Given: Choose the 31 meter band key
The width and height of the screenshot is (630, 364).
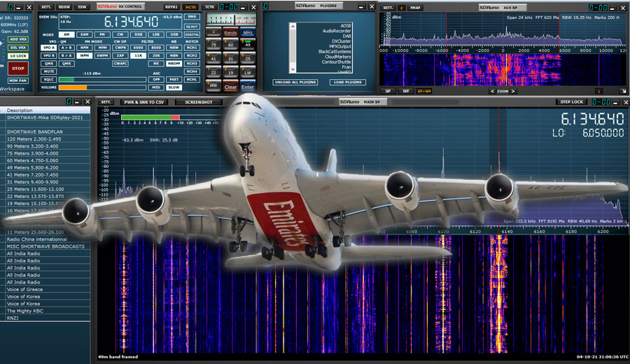Looking at the screenshot, I should 230,58.
